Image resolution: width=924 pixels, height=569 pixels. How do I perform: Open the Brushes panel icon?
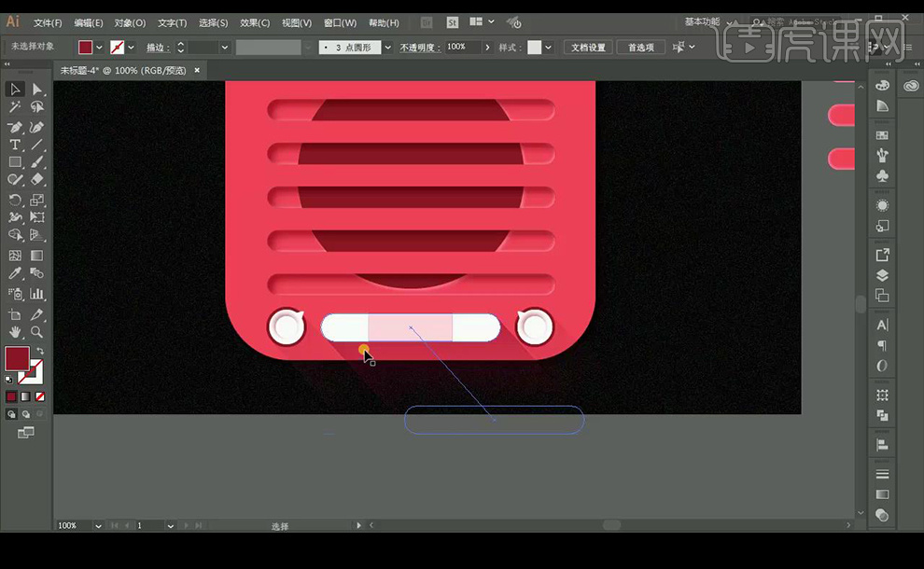(882, 156)
